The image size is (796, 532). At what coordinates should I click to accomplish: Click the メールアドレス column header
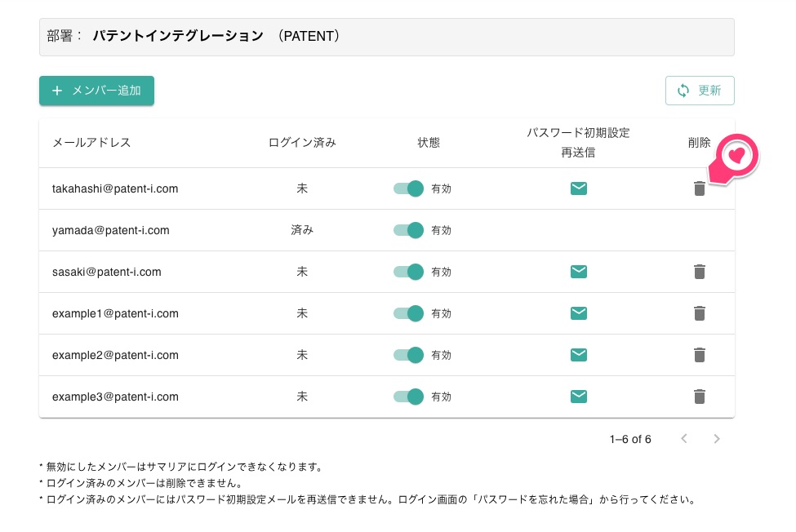tap(92, 143)
